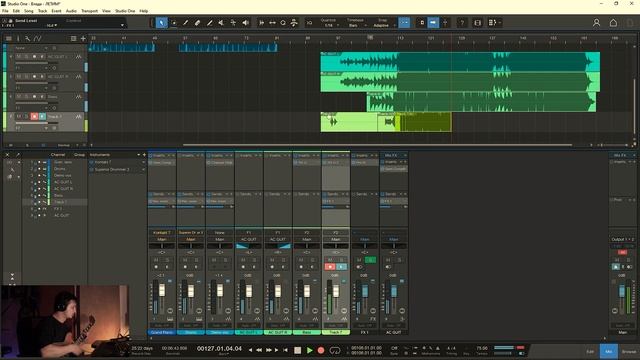Start playback with the green Play button
This screenshot has height=360, width=640.
coord(309,350)
